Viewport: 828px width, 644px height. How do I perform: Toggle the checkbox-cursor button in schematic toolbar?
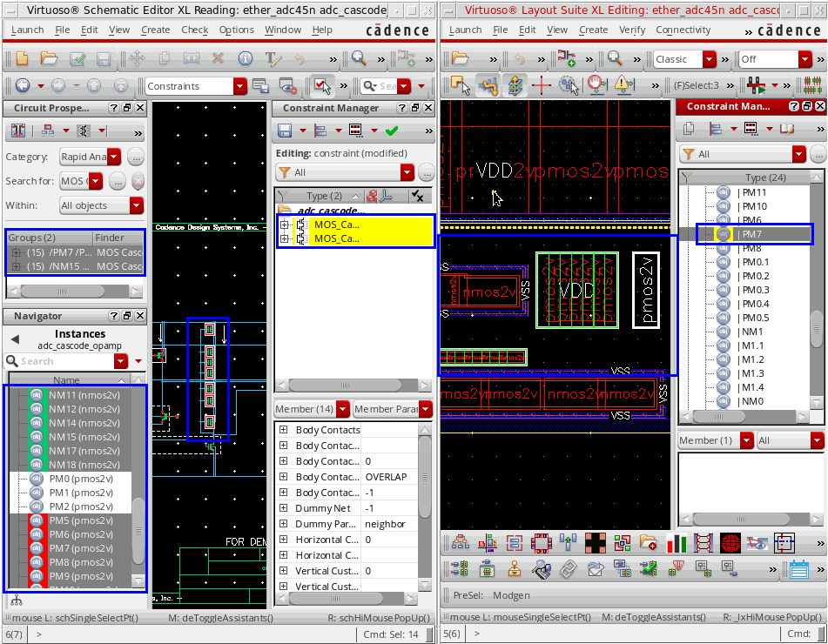point(322,86)
